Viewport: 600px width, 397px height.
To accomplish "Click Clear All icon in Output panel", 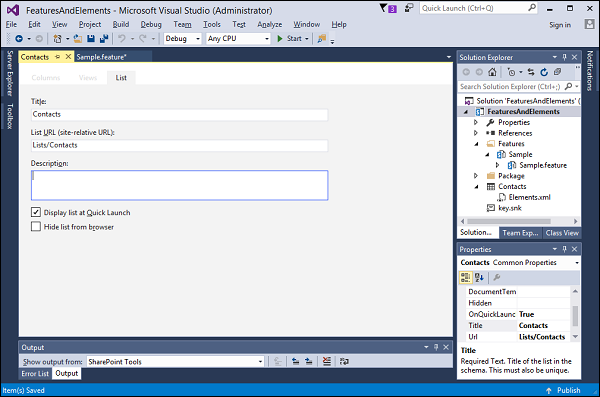I will (326, 361).
